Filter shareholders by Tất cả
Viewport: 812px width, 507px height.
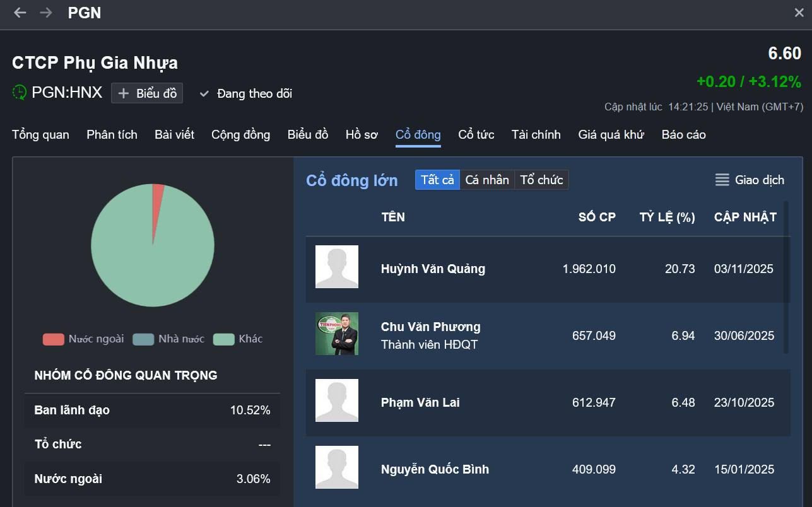437,180
